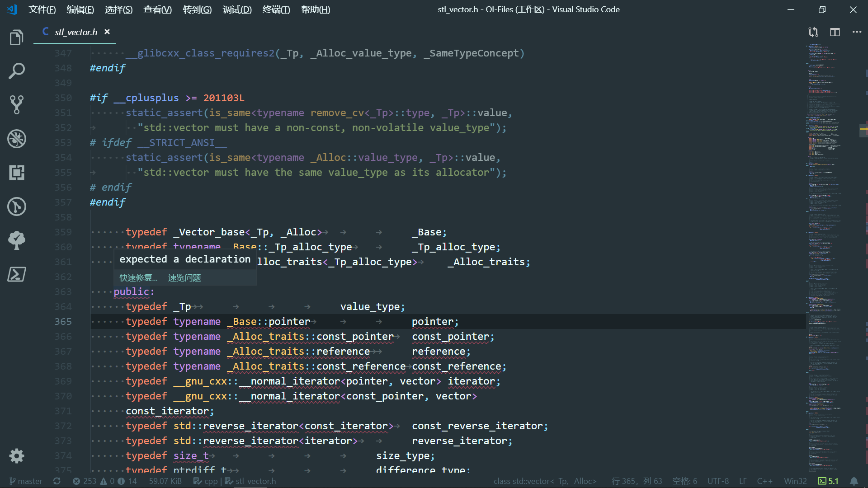Click the Manage gear icon
This screenshot has height=488, width=868.
pos(16,456)
